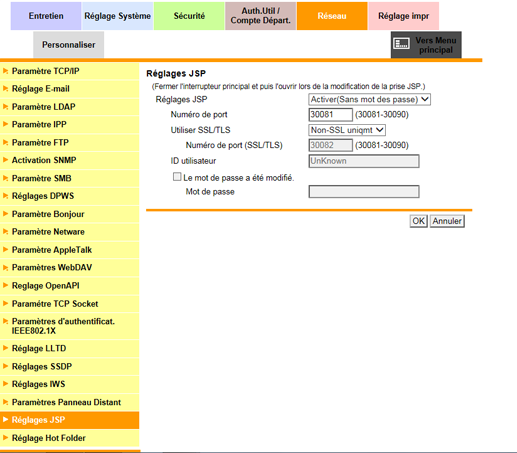Open Paramètre SMB settings

[69, 178]
